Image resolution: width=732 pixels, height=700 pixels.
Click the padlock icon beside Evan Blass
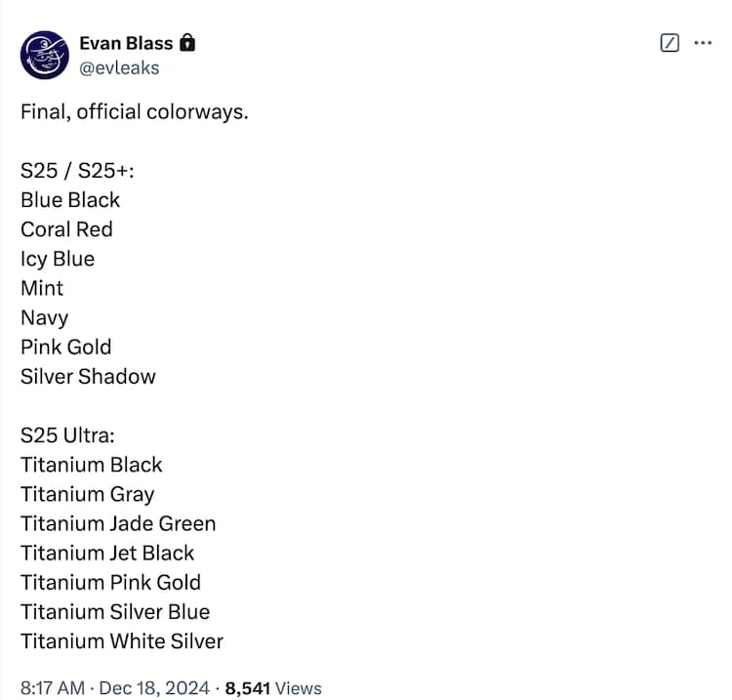click(x=188, y=43)
